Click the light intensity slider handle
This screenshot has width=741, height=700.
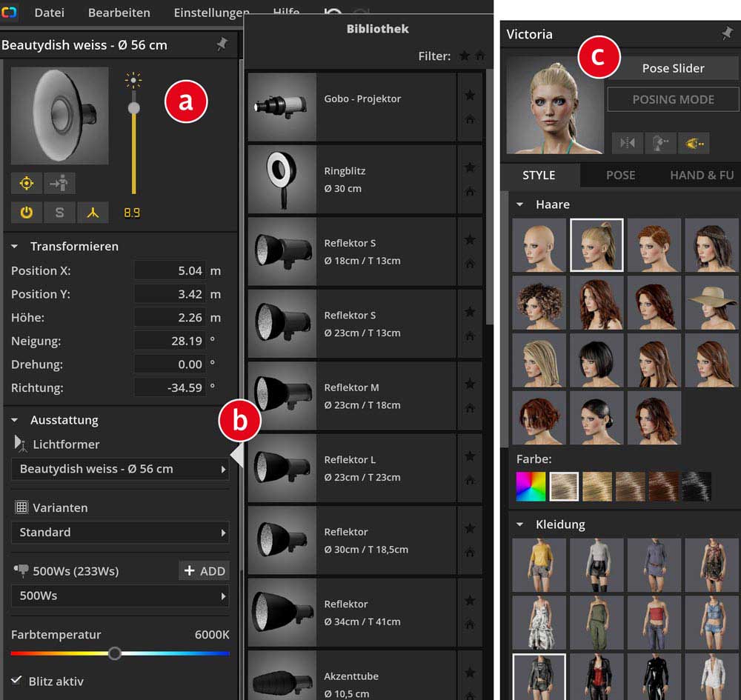[133, 108]
